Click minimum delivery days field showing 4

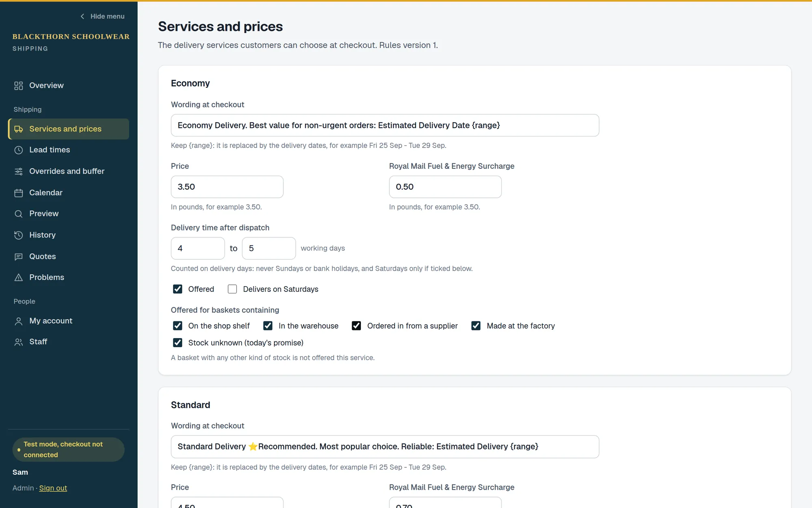(x=198, y=248)
